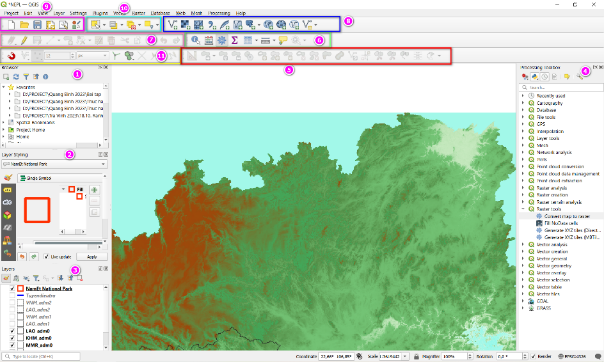Click the Filter Legend funnel icon in Layers panel
Image resolution: width=604 pixels, height=362 pixels.
[36, 278]
